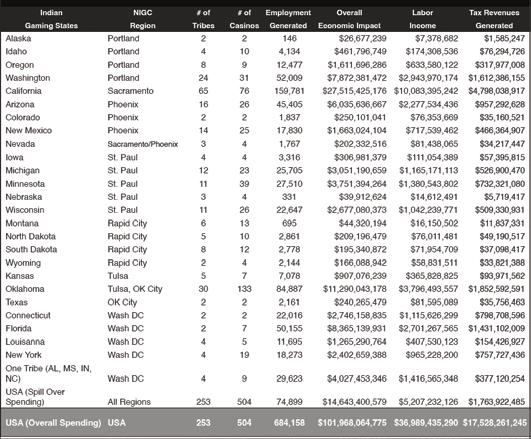The height and width of the screenshot is (439, 531).
Task: Click California's economic impact value
Action: pyautogui.click(x=354, y=91)
